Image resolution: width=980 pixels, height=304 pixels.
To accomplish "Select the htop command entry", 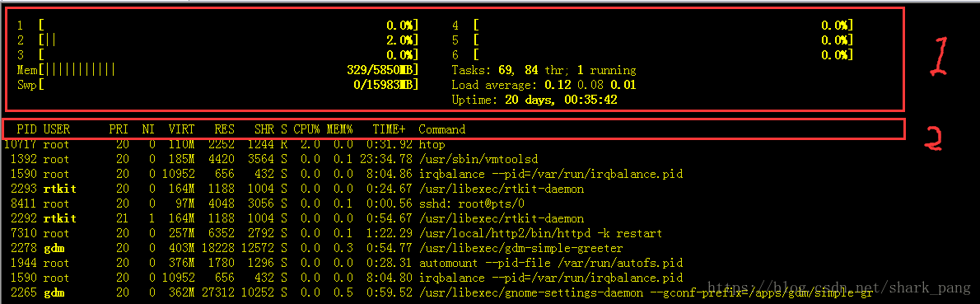I will [x=432, y=144].
